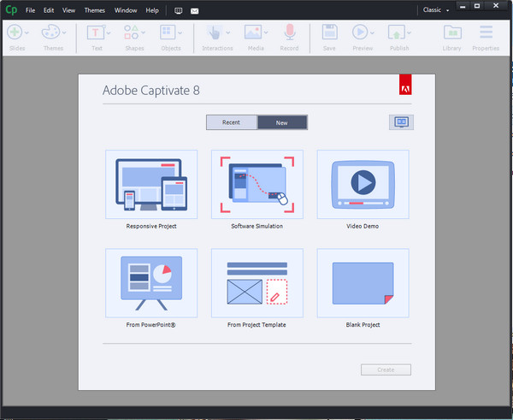Screen dimensions: 513x420
Task: Select the Blank Project thumbnail
Action: (x=363, y=283)
